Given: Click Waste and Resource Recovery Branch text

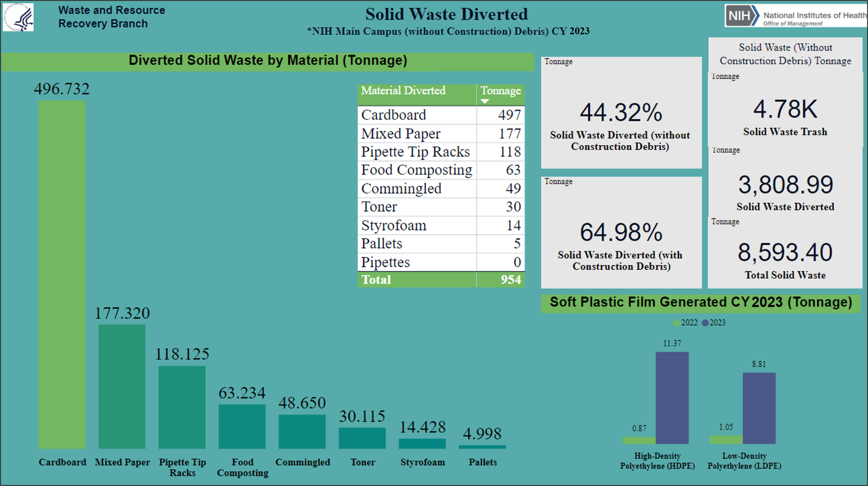Looking at the screenshot, I should click(x=111, y=17).
